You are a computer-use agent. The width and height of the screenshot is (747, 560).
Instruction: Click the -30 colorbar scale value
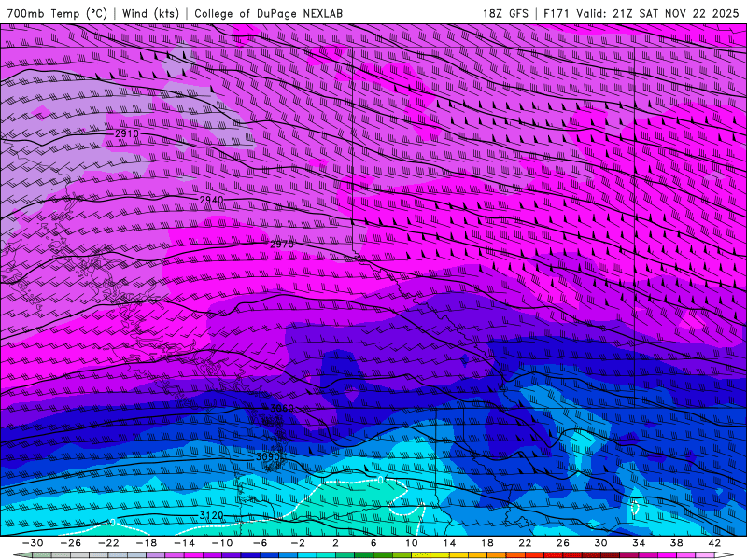pyautogui.click(x=33, y=543)
